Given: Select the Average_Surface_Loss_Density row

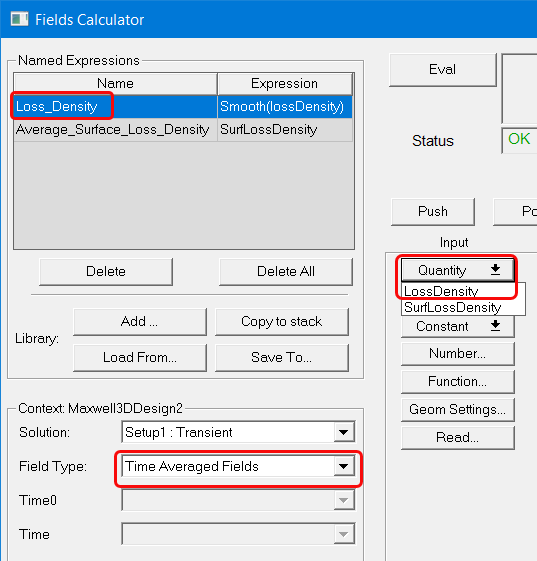Looking at the screenshot, I should (183, 130).
